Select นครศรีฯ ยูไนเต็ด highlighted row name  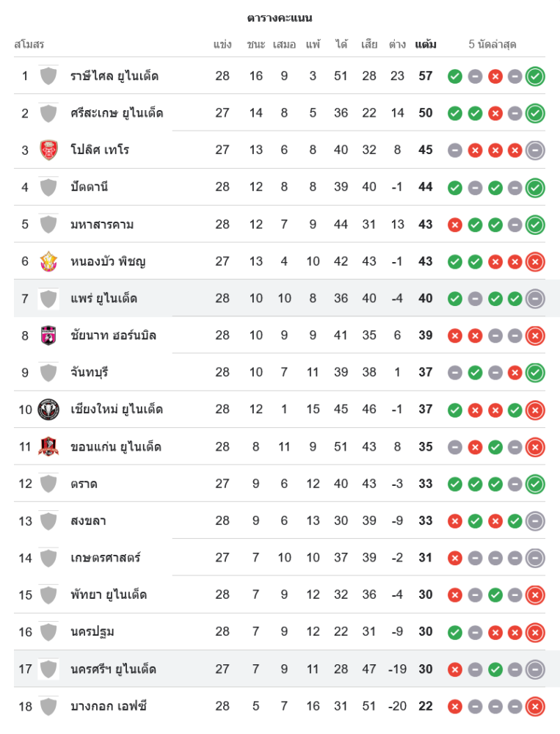point(113,669)
